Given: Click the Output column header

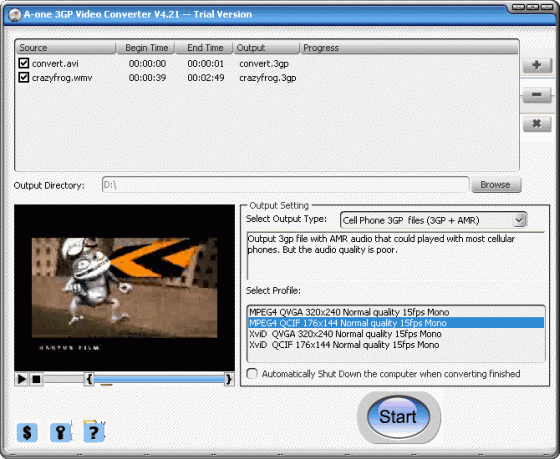Looking at the screenshot, I should [266, 48].
